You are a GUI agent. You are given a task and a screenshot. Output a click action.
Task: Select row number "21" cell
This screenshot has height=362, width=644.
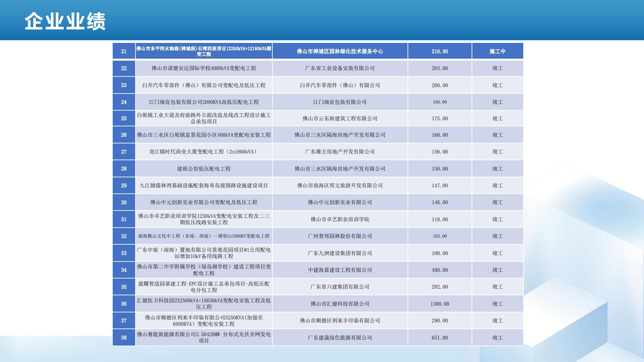coord(124,51)
